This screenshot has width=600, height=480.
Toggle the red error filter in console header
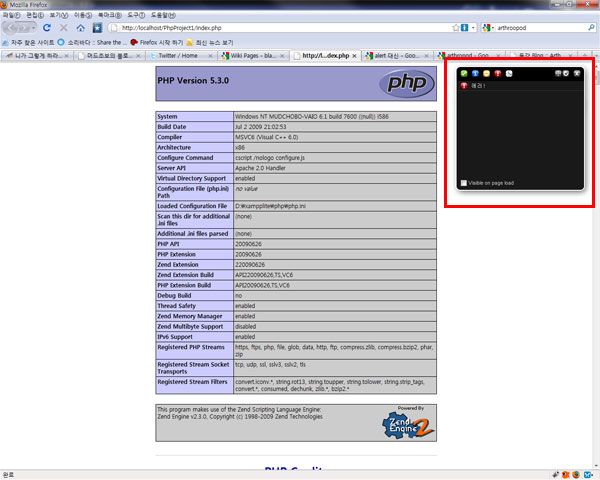point(497,73)
